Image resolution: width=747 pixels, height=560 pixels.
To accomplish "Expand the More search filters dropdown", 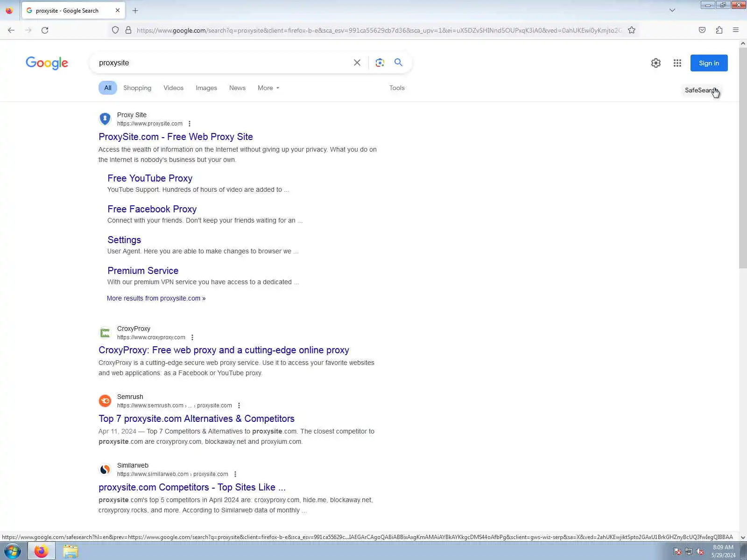I will pyautogui.click(x=268, y=88).
